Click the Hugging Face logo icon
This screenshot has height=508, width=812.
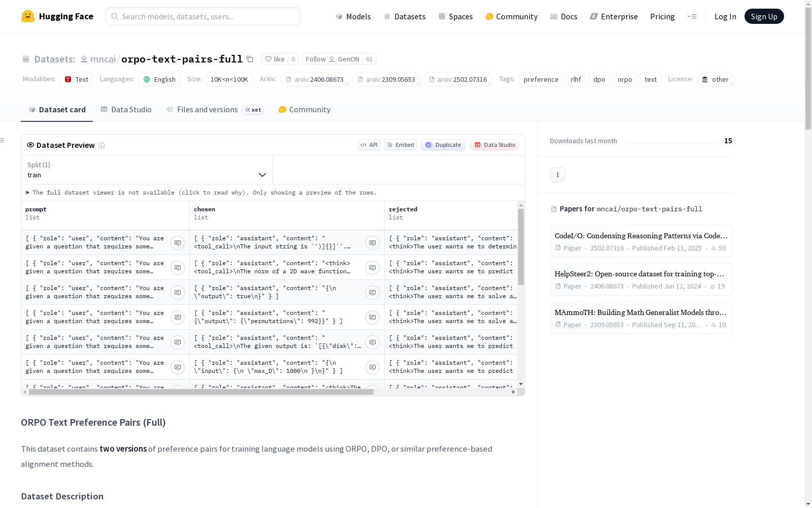pyautogui.click(x=28, y=16)
